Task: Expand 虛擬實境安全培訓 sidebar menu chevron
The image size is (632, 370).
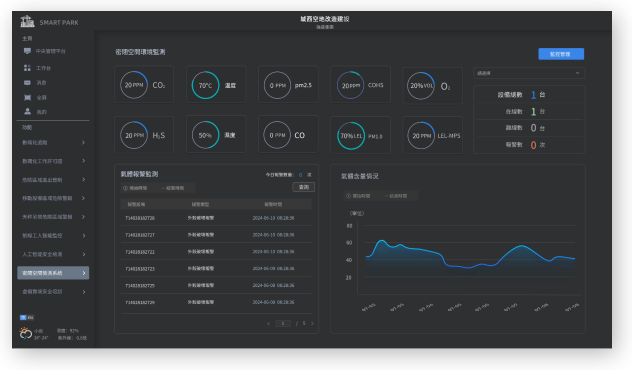Action: tap(83, 291)
